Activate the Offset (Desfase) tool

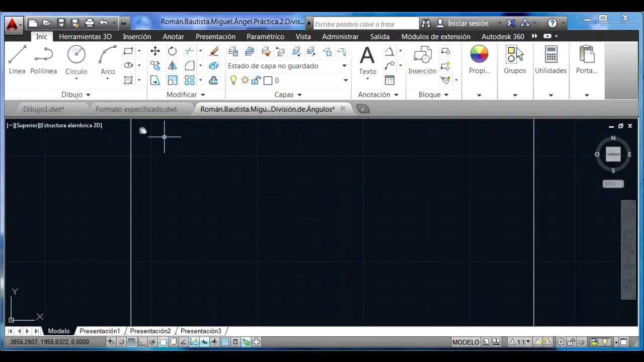tap(214, 80)
